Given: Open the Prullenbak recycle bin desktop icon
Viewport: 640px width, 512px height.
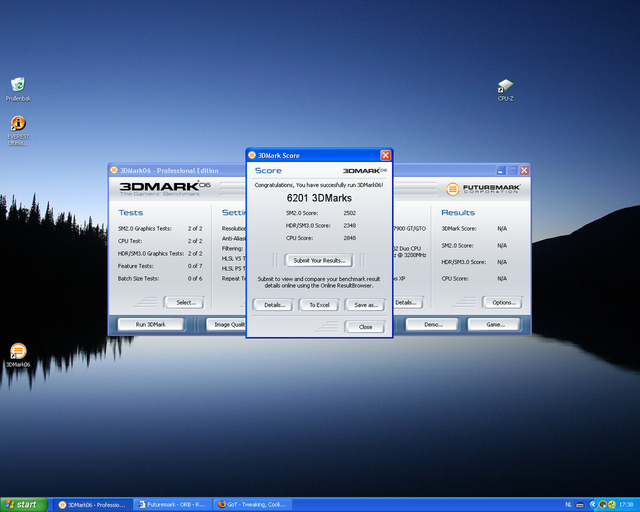Looking at the screenshot, I should pyautogui.click(x=17, y=86).
